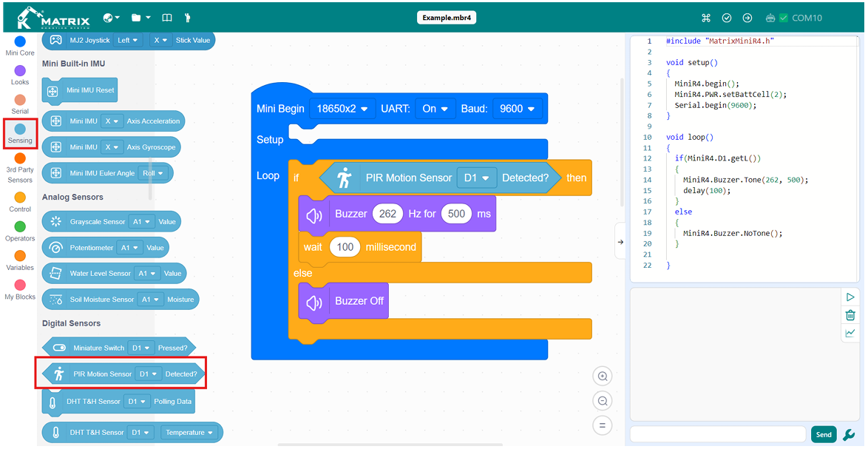Screen dimensions: 868x452
Task: Click the Buzzer Off block
Action: pos(343,301)
